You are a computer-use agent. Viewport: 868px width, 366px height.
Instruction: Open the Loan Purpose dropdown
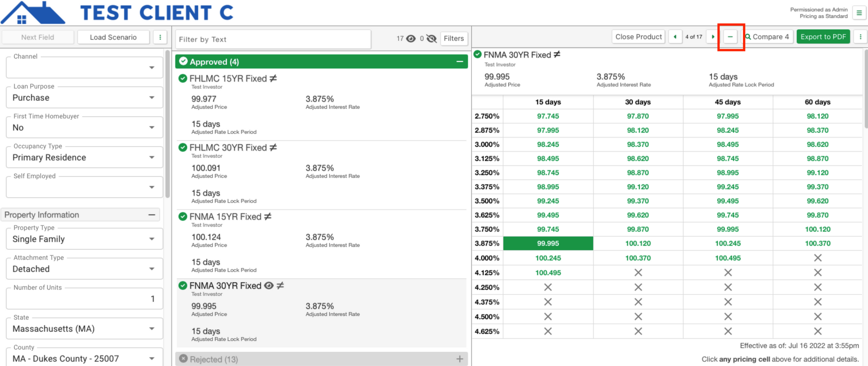(x=85, y=98)
